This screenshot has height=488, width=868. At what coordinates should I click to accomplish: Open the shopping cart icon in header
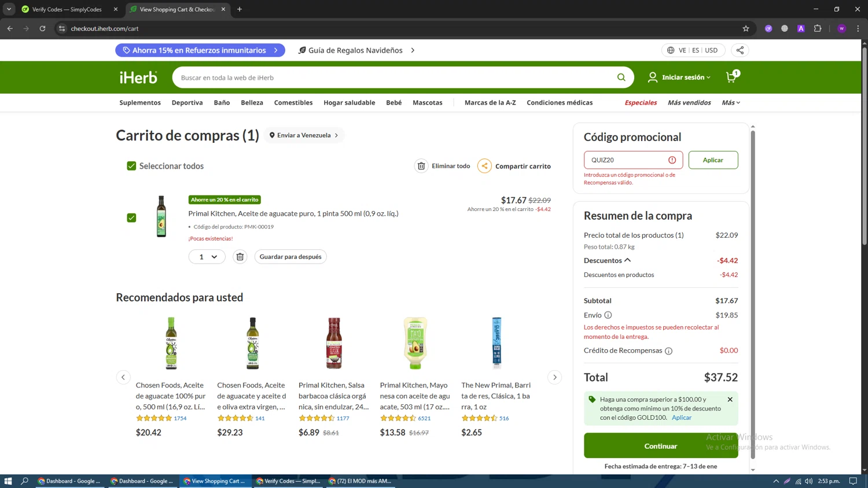(732, 77)
